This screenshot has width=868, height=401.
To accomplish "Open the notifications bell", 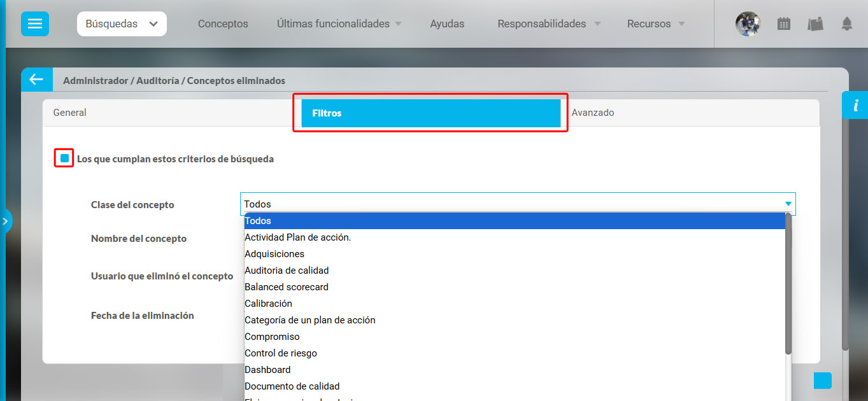I will [x=847, y=23].
